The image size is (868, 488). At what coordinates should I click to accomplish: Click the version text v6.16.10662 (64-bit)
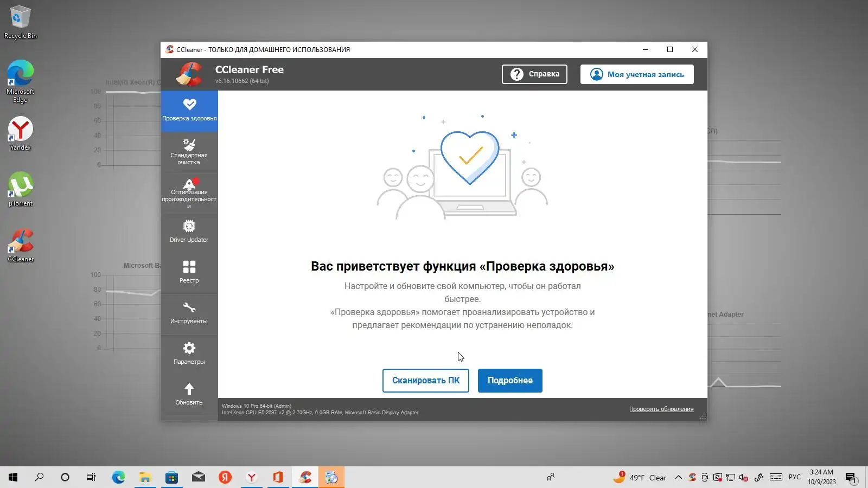click(x=242, y=81)
